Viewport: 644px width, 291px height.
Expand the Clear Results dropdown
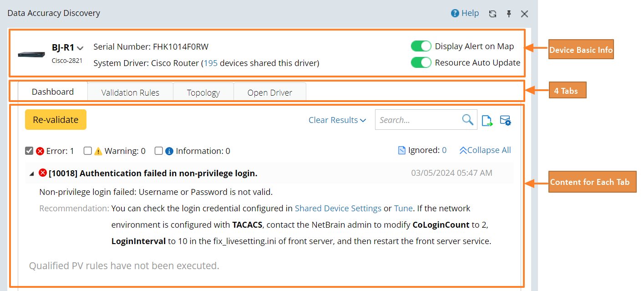337,120
